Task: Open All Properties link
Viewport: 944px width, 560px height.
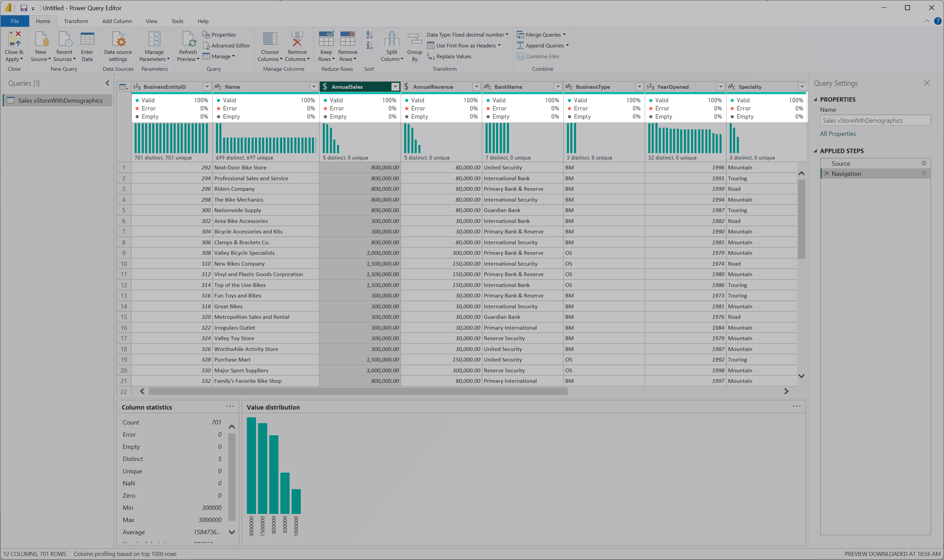Action: [x=838, y=133]
